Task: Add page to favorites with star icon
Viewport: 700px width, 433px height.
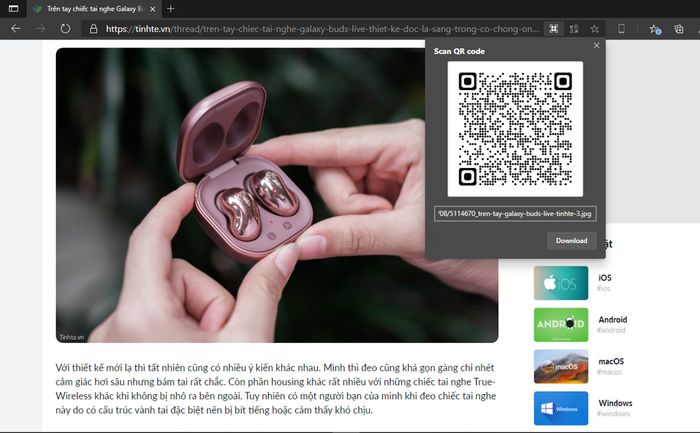Action: pos(595,29)
